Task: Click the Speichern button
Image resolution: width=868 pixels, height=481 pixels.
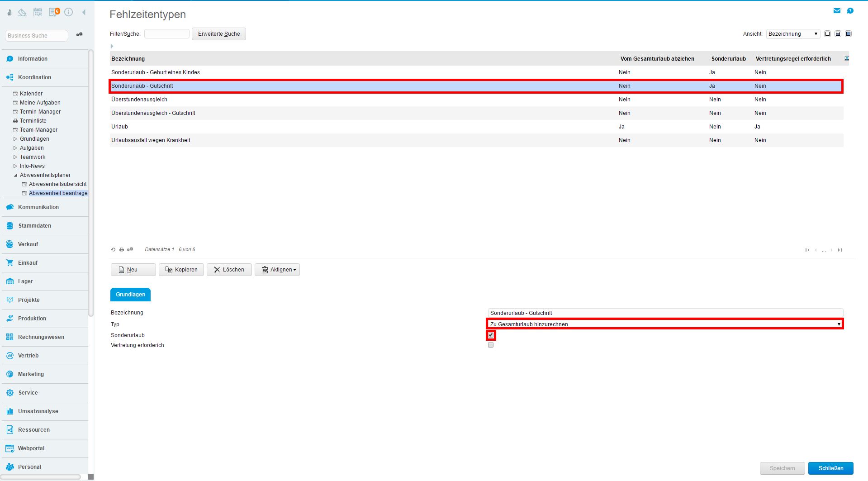Action: (x=783, y=468)
